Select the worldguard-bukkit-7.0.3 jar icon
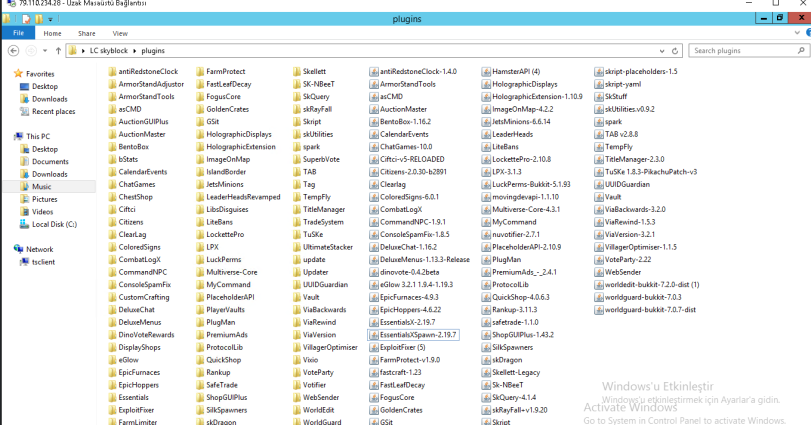The image size is (811, 425). 598,297
